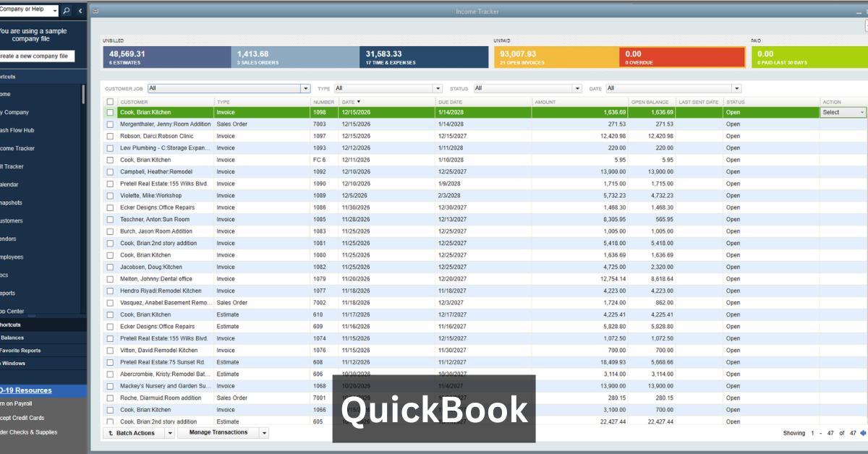This screenshot has width=868, height=454.
Task: Open the Order Checks & Supplies link
Action: 29,432
